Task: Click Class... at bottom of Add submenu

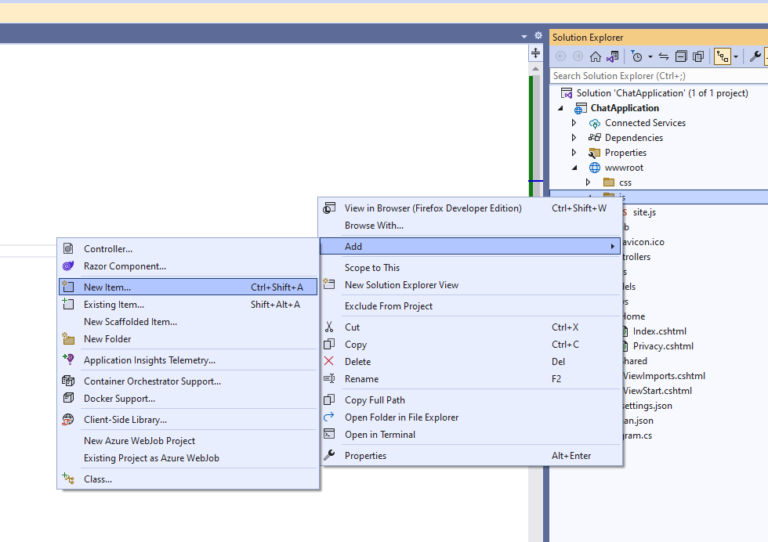Action: [x=98, y=479]
